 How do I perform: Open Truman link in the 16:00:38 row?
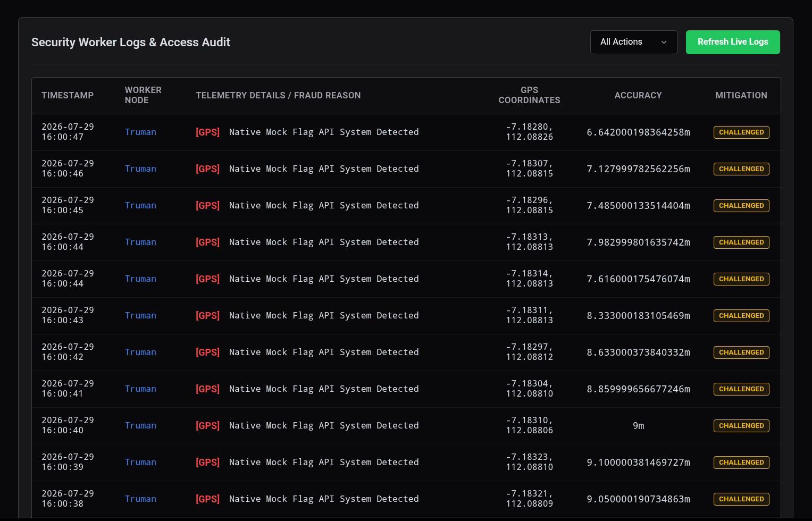point(140,499)
